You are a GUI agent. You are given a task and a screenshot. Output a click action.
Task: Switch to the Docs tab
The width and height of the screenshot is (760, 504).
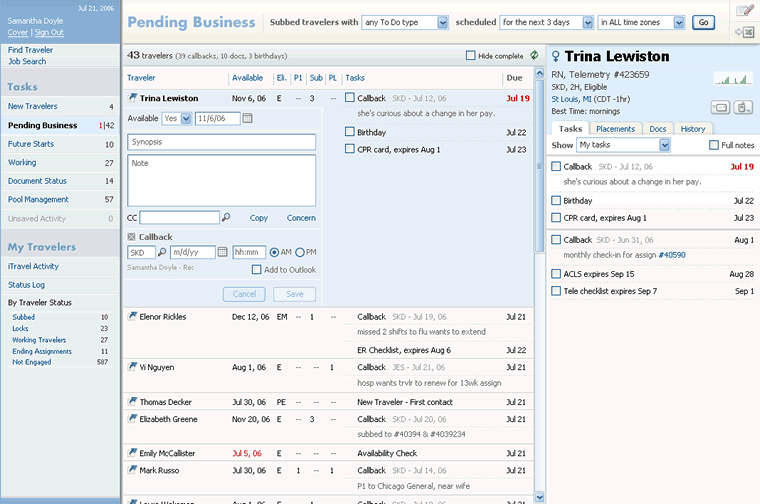coord(658,129)
